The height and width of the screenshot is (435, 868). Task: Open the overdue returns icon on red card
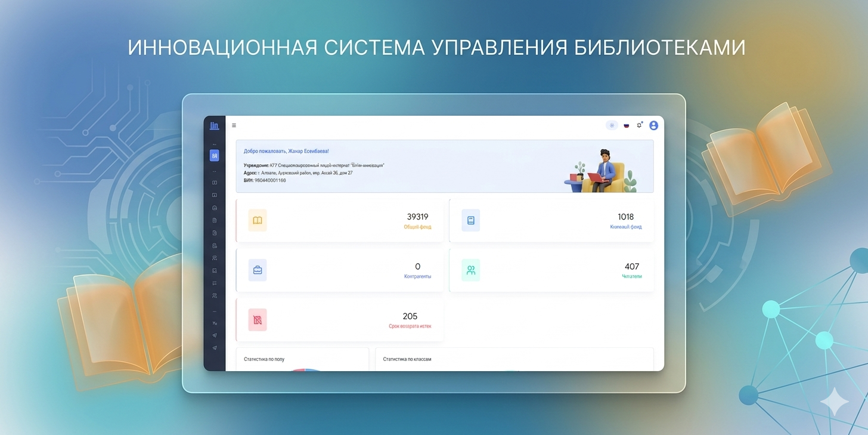[x=257, y=319]
